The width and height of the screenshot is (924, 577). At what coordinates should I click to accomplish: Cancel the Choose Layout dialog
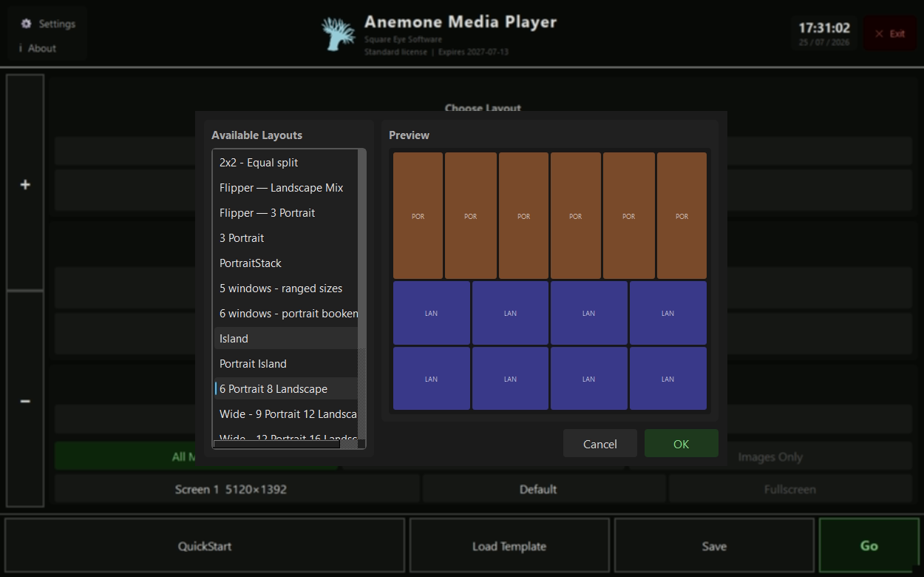tap(599, 444)
